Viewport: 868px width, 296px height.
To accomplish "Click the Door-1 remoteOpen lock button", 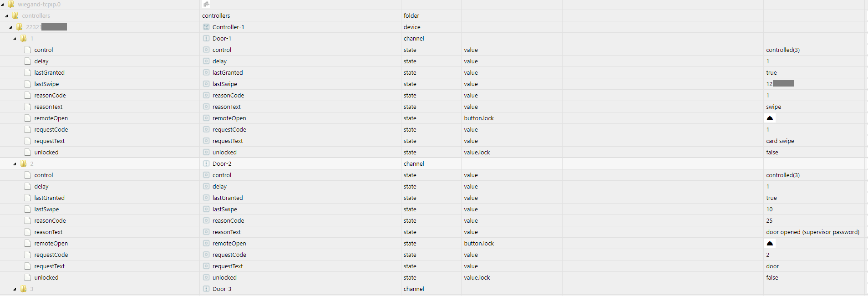I will (x=770, y=118).
